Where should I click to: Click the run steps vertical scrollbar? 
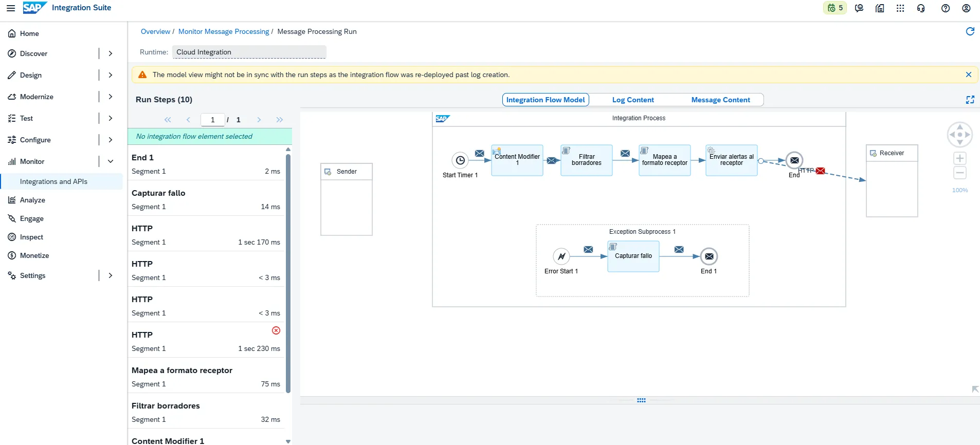[288, 272]
